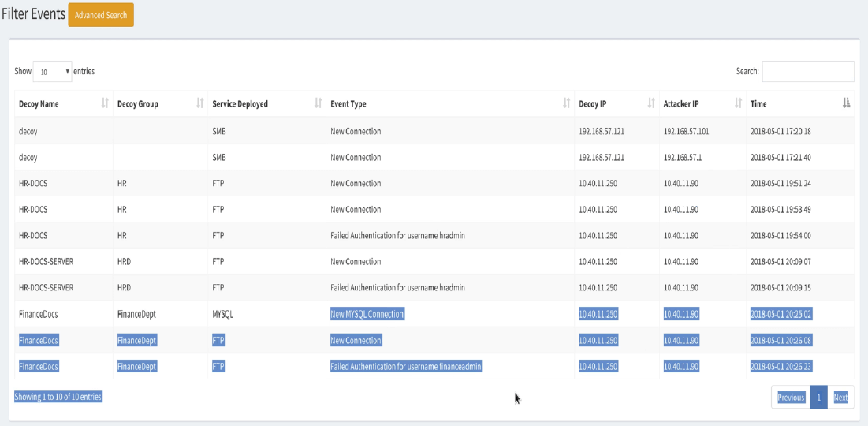868x426 pixels.
Task: Click the Advanced Search button
Action: [x=101, y=15]
